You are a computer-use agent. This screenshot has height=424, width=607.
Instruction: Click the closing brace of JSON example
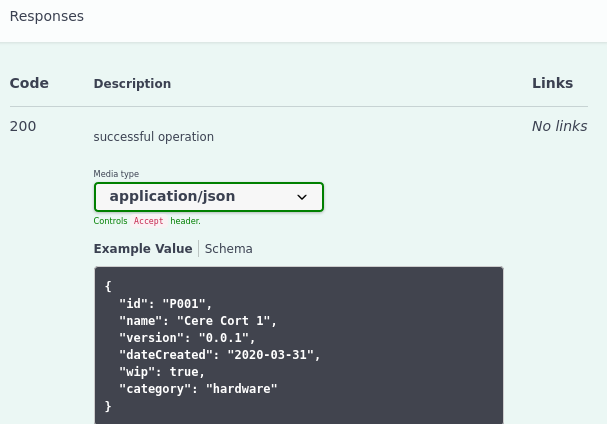tap(108, 406)
